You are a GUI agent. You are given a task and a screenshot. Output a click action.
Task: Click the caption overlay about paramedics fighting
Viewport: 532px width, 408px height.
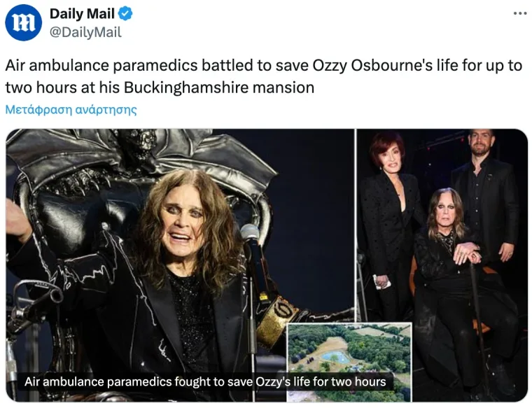[205, 382]
